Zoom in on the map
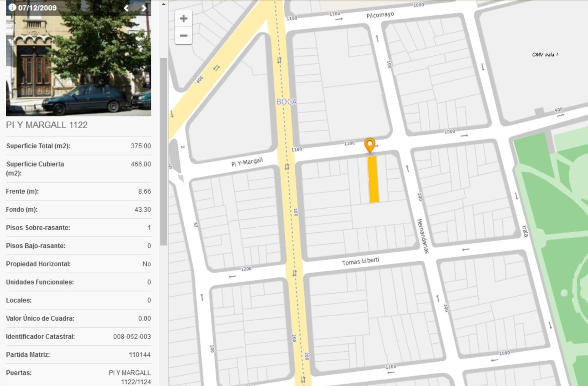 184,19
